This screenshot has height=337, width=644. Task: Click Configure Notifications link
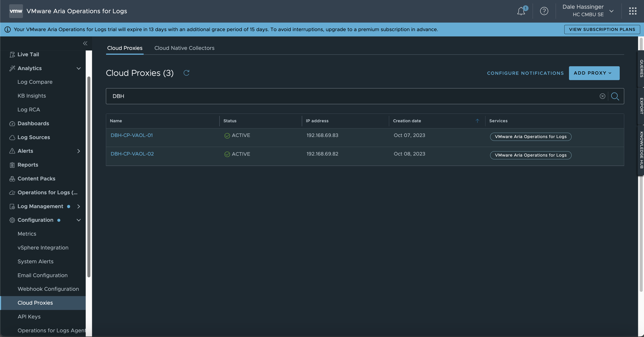(525, 73)
